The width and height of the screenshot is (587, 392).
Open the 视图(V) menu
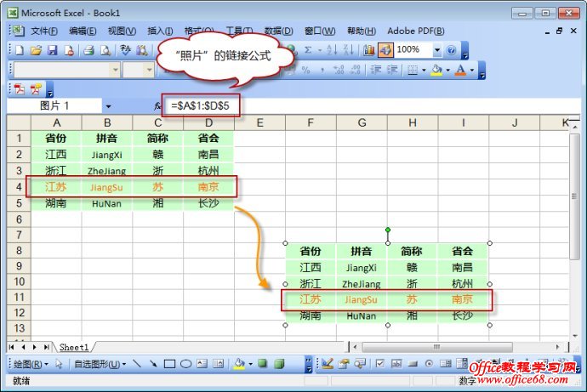point(122,31)
